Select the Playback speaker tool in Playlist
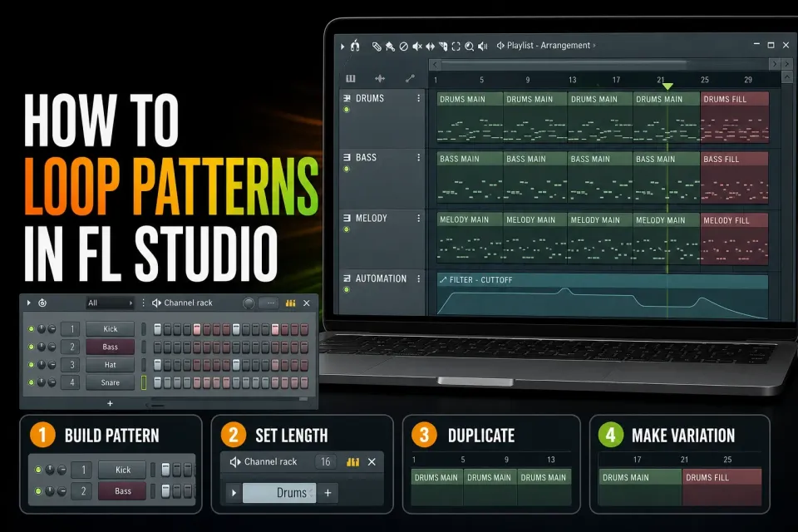The width and height of the screenshot is (798, 532). [x=482, y=47]
